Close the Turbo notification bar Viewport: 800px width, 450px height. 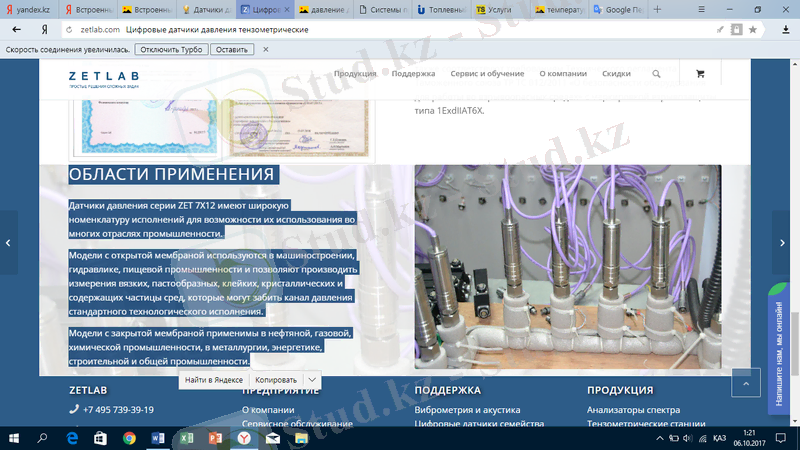tap(265, 49)
